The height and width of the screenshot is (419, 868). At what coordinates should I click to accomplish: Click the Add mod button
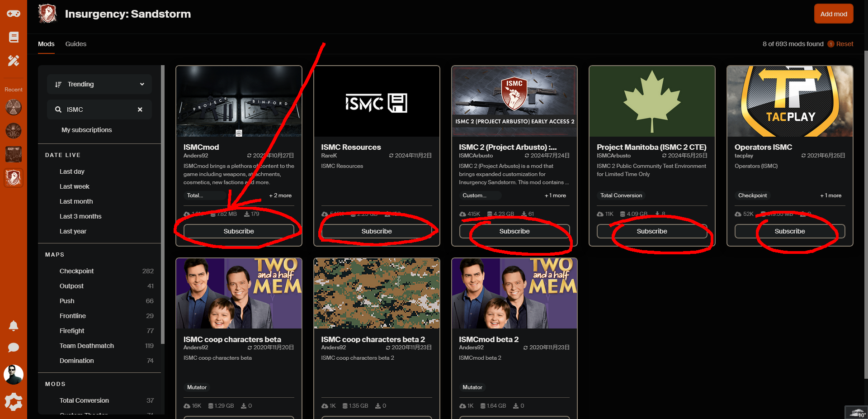click(834, 14)
